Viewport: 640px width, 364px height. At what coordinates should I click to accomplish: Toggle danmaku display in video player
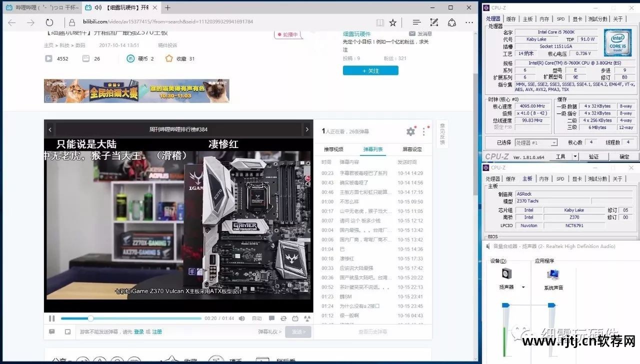click(x=271, y=318)
